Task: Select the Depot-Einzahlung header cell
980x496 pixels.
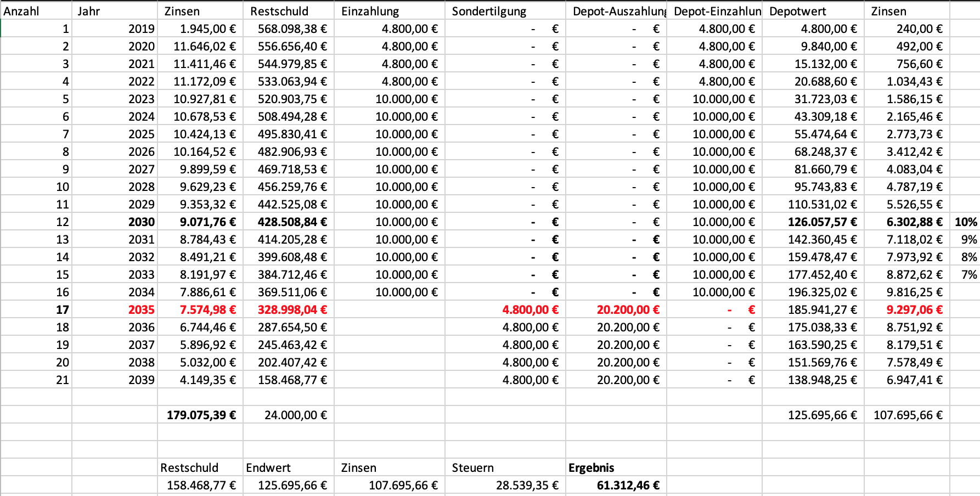Action: coord(714,11)
